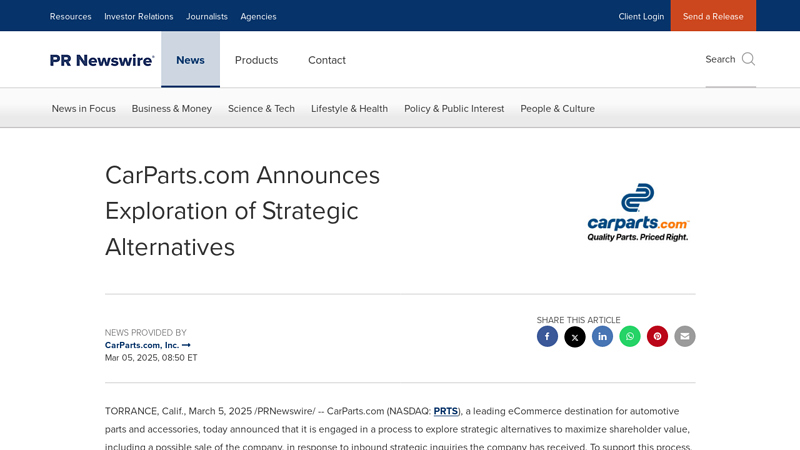This screenshot has width=800, height=450.
Task: Share article on Facebook
Action: click(x=547, y=336)
